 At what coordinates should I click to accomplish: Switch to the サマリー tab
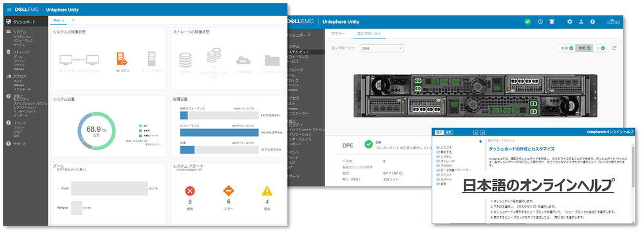coord(337,33)
